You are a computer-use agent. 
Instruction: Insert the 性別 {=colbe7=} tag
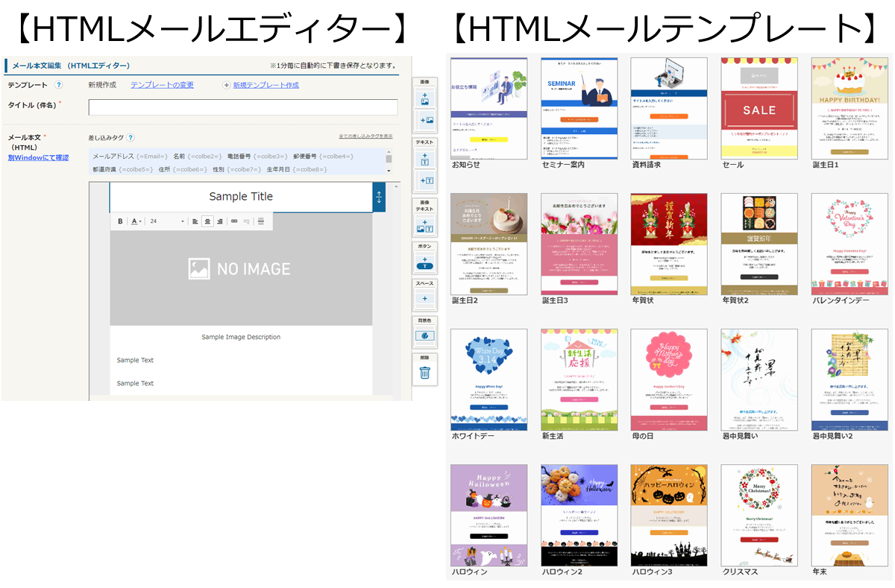click(236, 170)
